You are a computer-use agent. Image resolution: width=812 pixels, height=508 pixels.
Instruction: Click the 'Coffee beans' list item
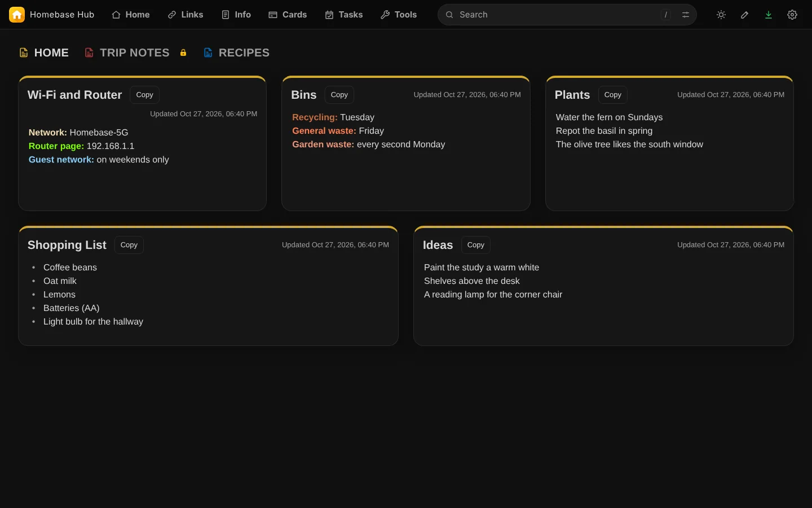(x=70, y=268)
